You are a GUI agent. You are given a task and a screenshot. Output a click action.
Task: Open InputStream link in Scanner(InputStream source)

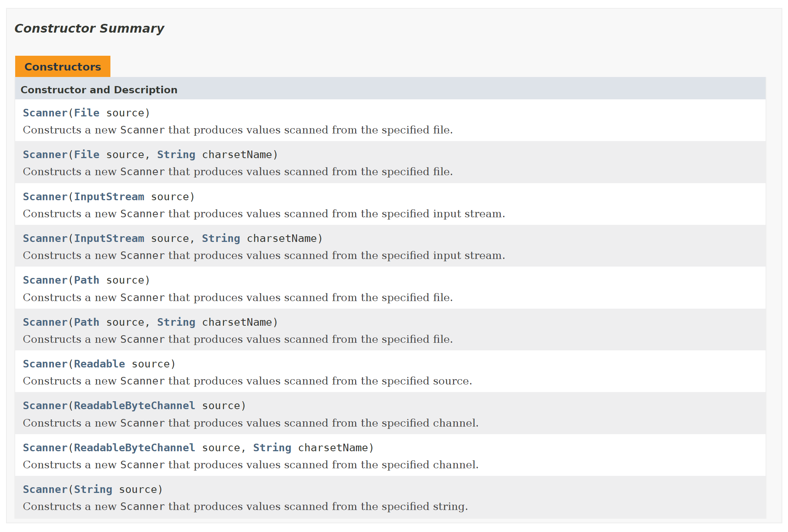click(109, 197)
